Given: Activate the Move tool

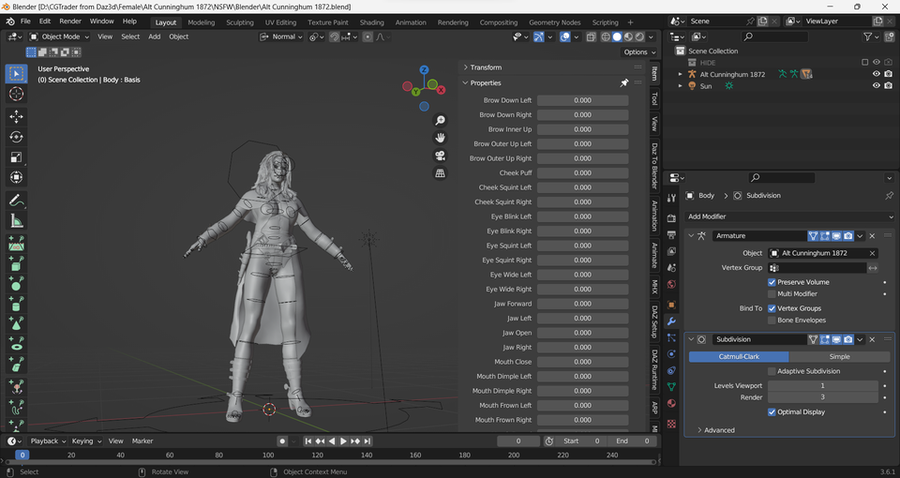Looking at the screenshot, I should (16, 116).
